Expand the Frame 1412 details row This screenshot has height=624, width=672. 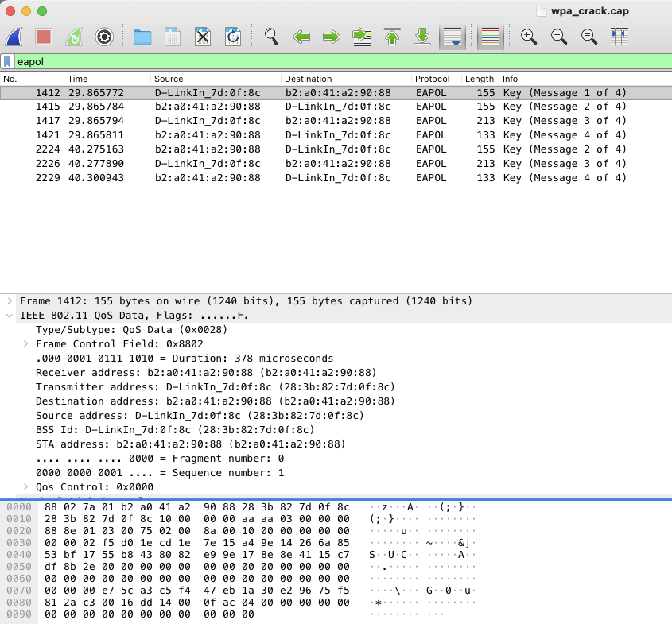[10, 301]
